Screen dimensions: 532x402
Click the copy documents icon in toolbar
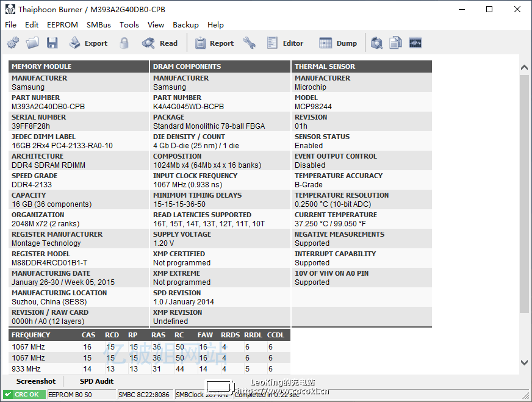click(396, 43)
